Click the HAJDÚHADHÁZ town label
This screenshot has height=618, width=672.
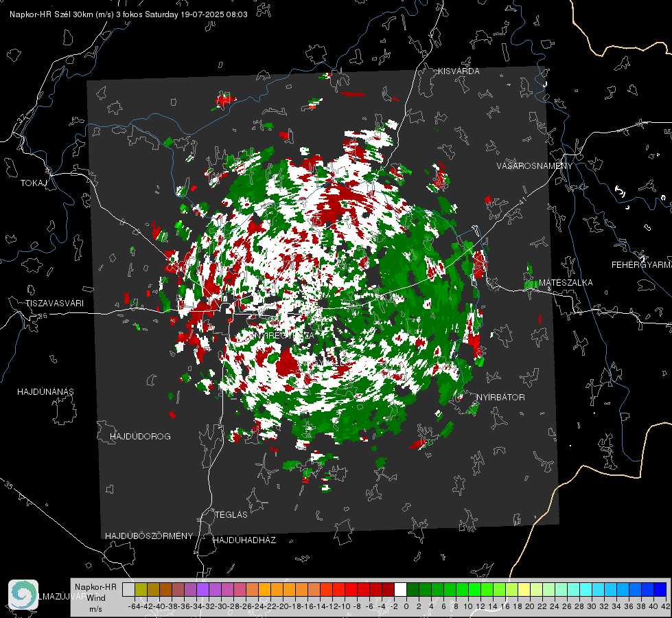click(x=244, y=540)
